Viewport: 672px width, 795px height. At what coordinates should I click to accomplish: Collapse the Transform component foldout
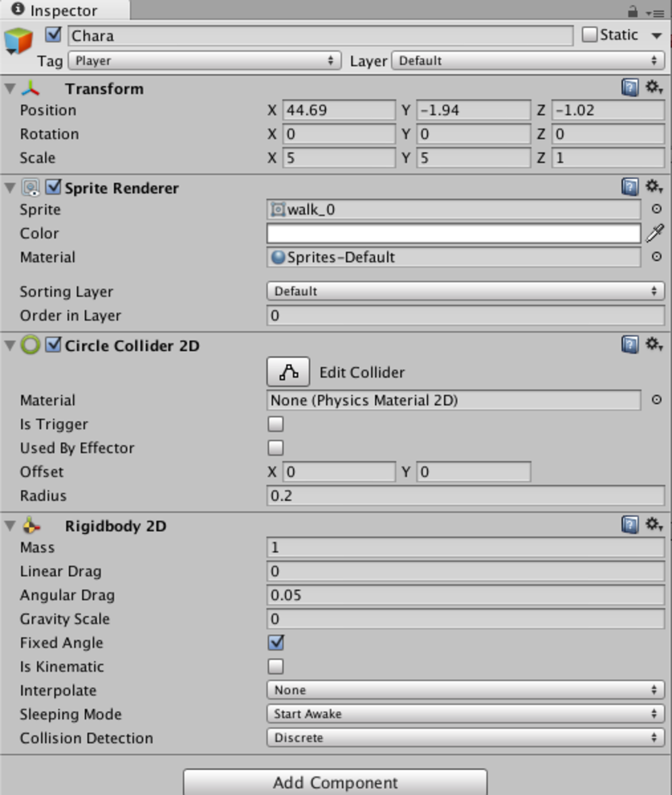(10, 88)
